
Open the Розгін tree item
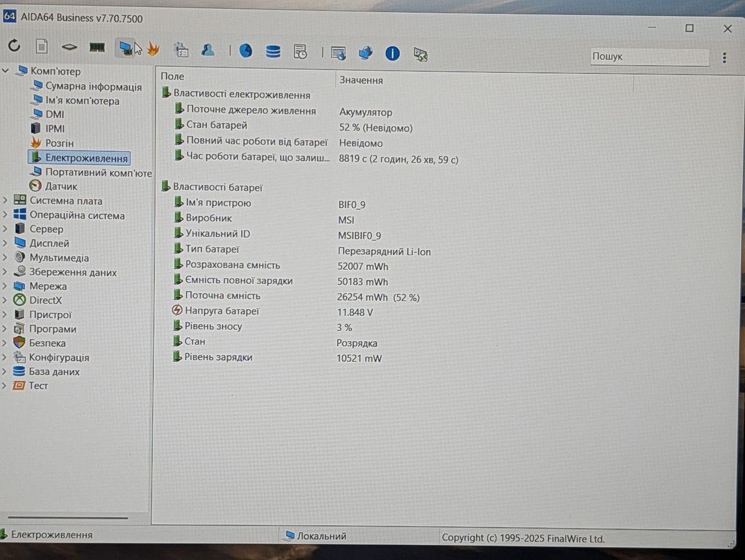pyautogui.click(x=59, y=143)
